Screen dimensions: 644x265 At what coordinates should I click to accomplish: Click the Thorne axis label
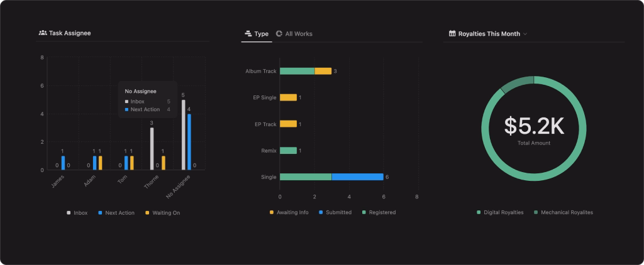click(x=152, y=181)
